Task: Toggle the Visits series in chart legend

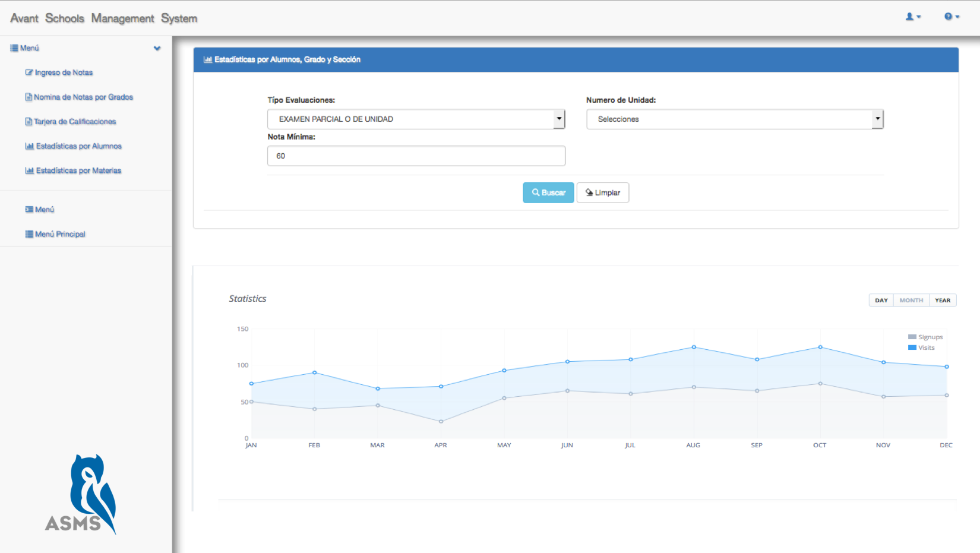Action: (921, 347)
